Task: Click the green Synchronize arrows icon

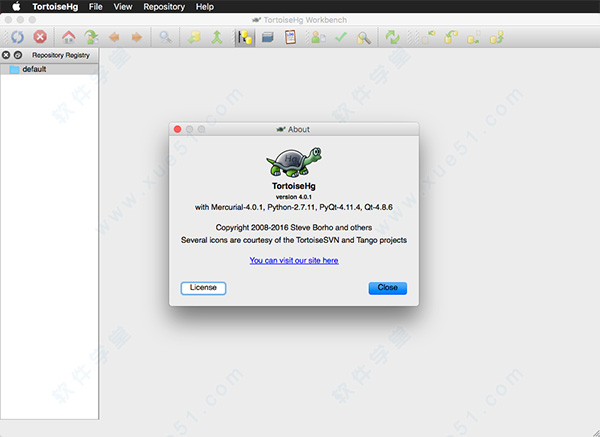Action: 392,37
